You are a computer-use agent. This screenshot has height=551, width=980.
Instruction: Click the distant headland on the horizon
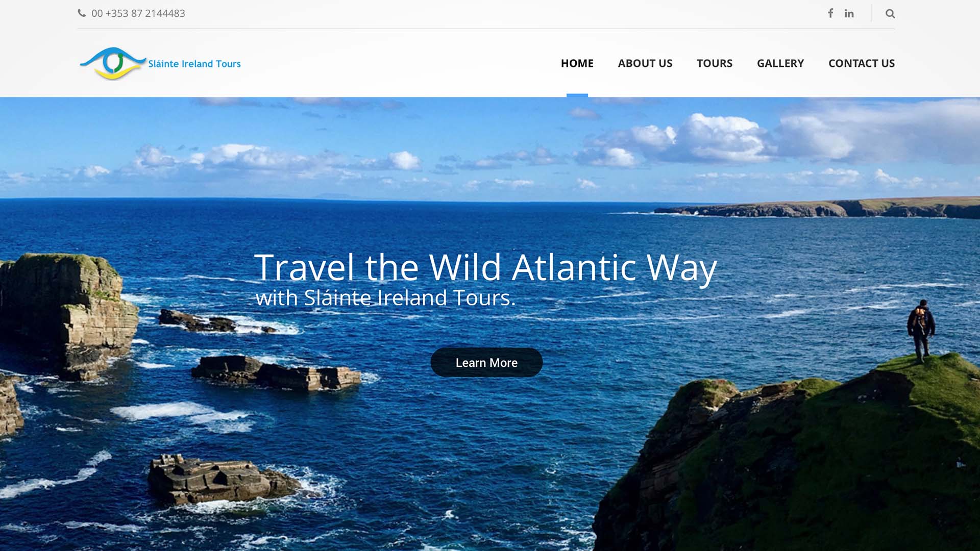[817, 208]
